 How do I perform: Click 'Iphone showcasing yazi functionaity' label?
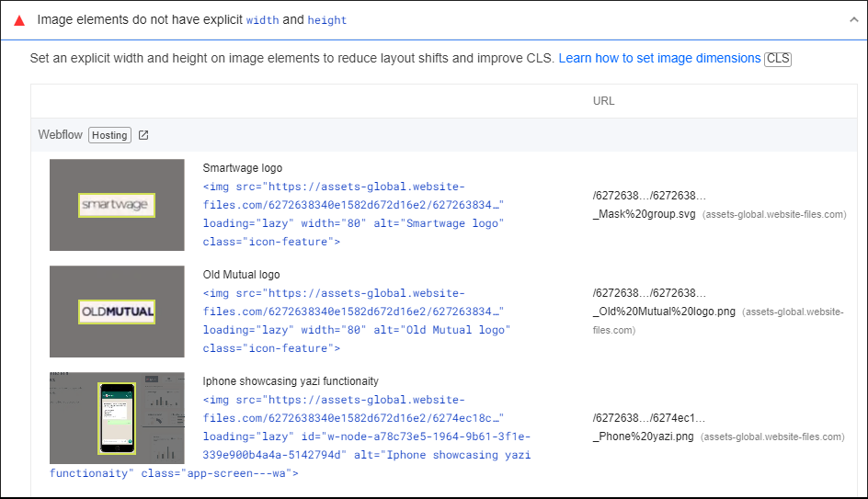[291, 381]
